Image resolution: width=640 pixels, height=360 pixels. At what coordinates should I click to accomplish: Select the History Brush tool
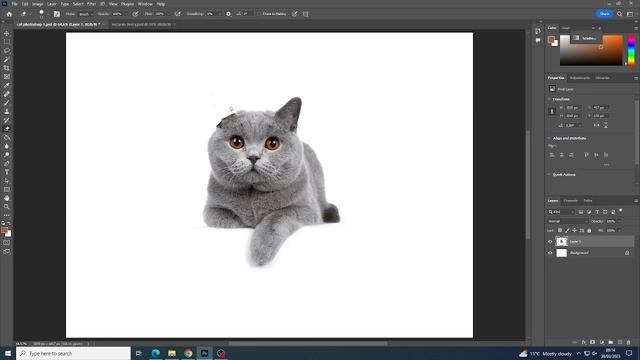coord(7,120)
